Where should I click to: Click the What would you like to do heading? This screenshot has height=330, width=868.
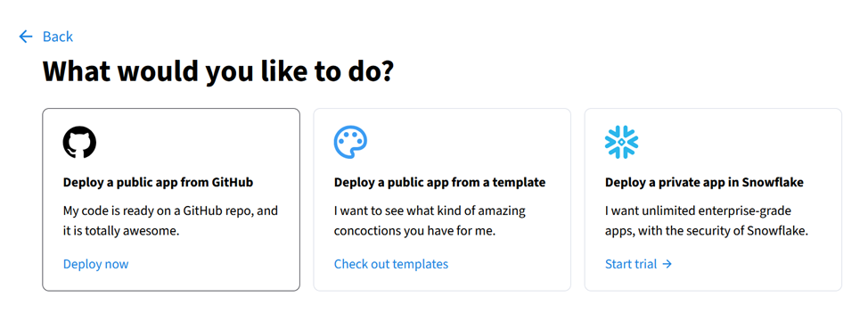[218, 70]
